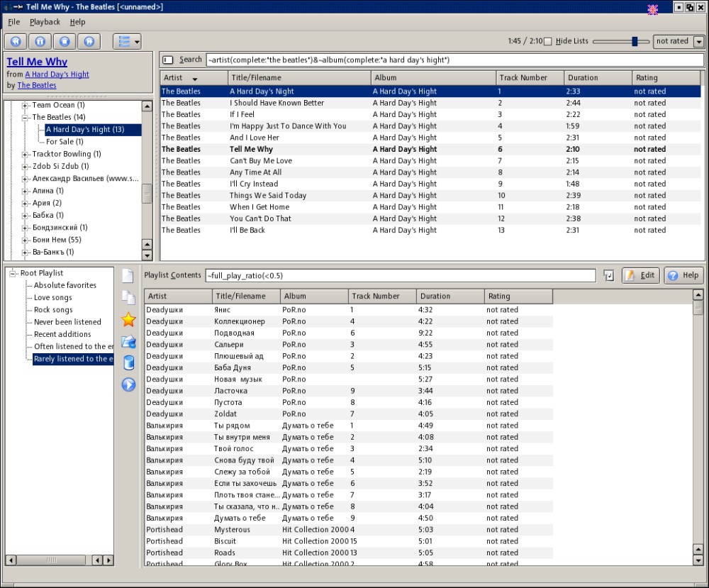Expand the Zdob Si Zdub (1) node
This screenshot has width=709, height=588.
26,167
